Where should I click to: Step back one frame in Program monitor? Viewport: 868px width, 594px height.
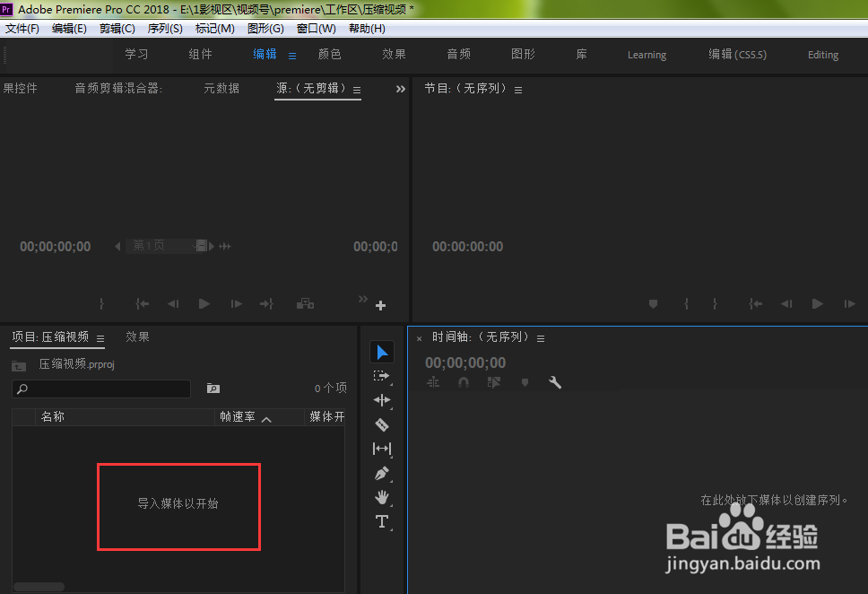point(786,303)
